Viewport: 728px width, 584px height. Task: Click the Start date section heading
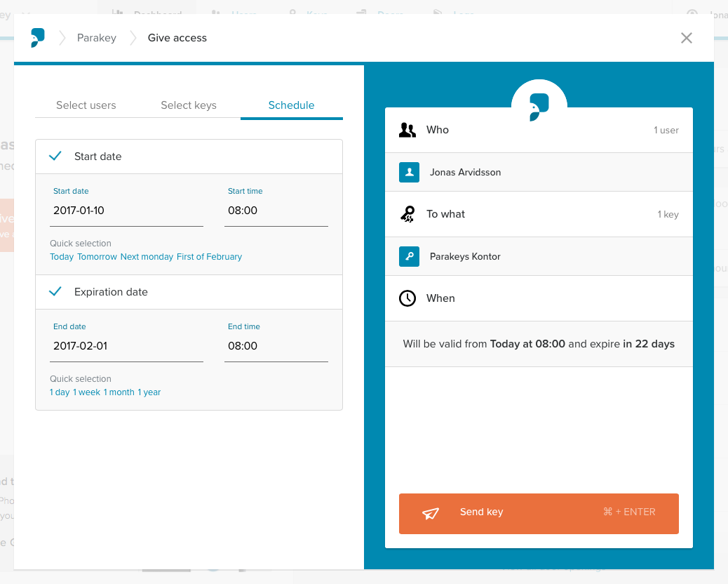point(98,156)
